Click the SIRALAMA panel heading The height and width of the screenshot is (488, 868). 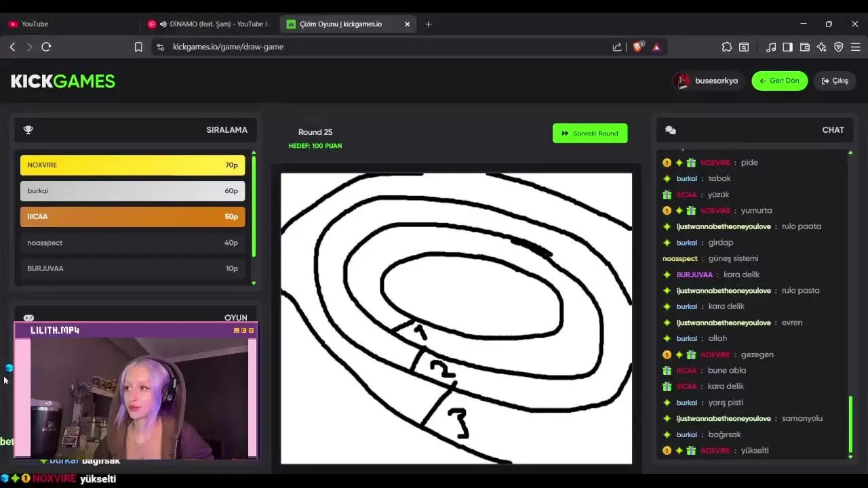pos(226,129)
